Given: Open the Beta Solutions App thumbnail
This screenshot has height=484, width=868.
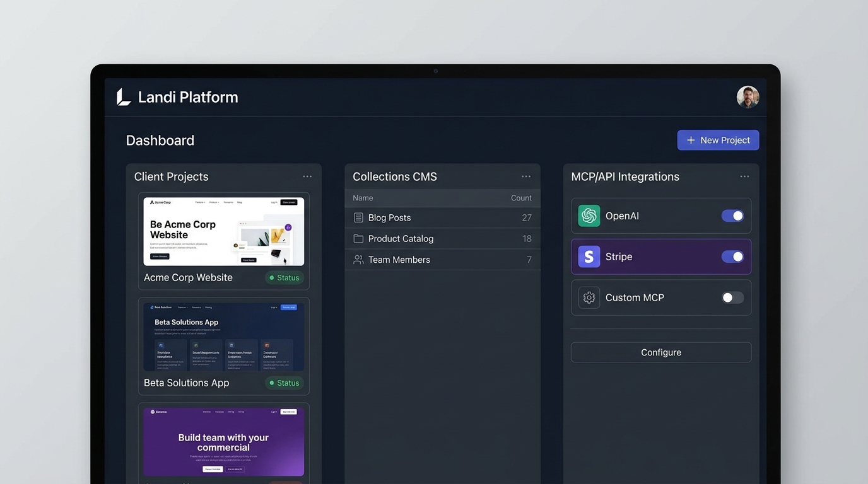Looking at the screenshot, I should point(224,337).
